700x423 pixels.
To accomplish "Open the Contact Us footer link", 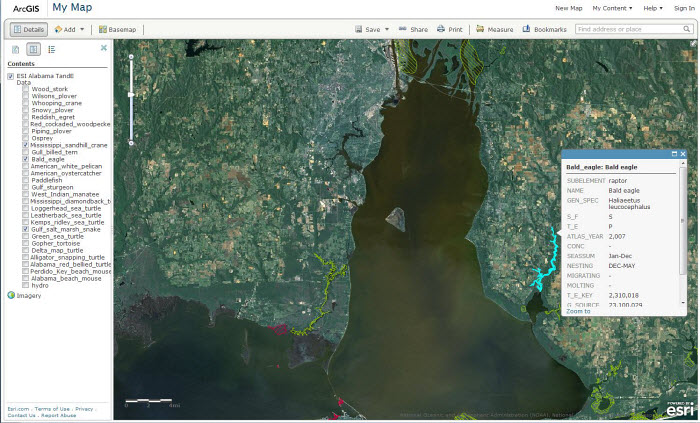I will (x=21, y=415).
